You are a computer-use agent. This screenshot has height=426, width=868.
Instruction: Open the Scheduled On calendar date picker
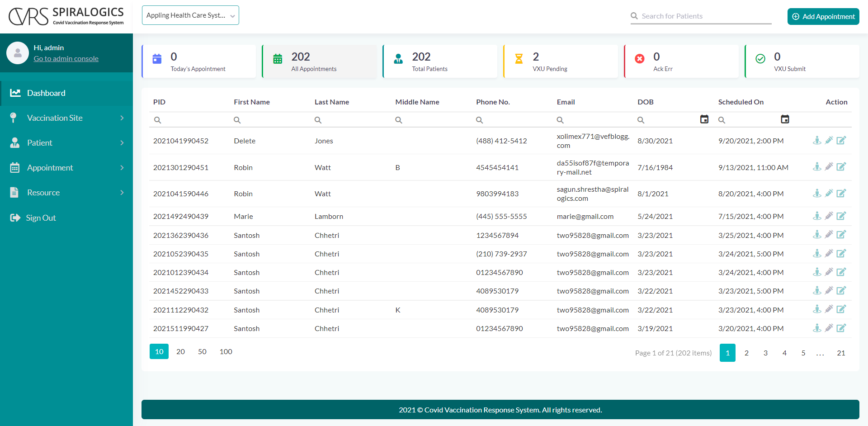click(x=785, y=119)
